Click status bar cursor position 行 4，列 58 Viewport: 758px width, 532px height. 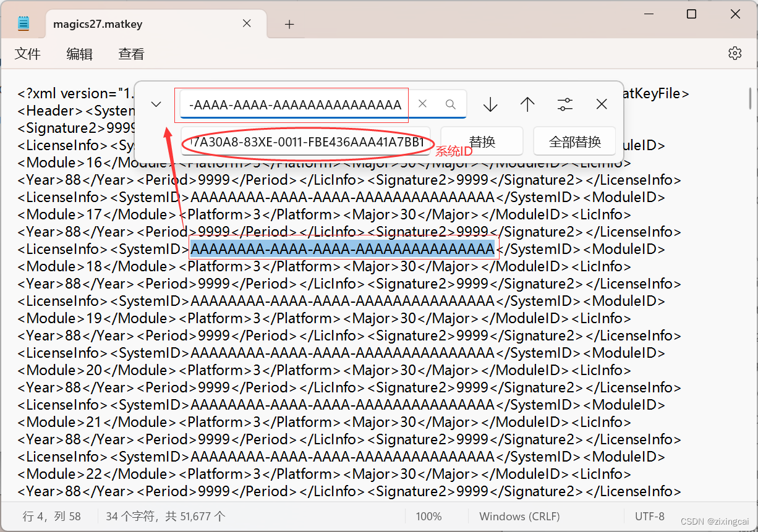tap(52, 517)
